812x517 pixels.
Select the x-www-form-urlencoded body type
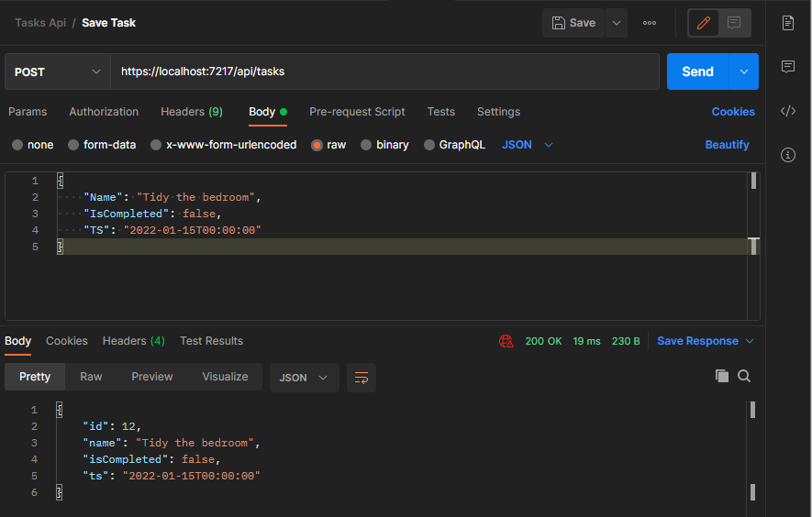click(x=224, y=145)
